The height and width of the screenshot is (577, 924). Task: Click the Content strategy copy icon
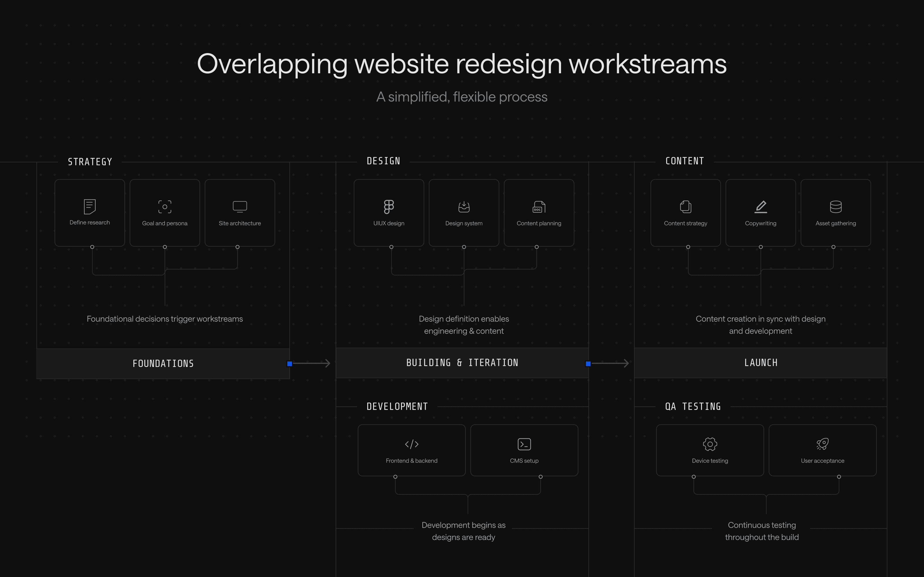click(x=686, y=207)
